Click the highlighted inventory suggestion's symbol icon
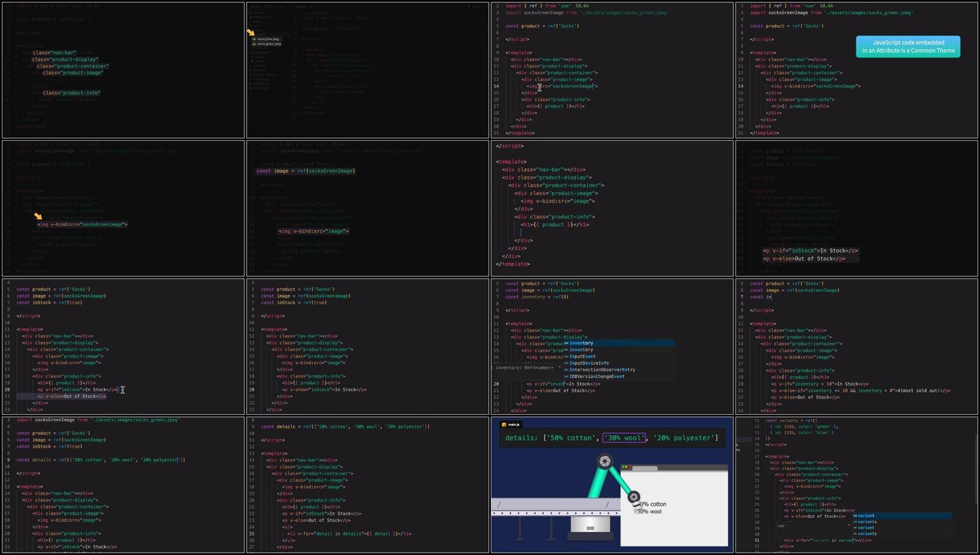The height and width of the screenshot is (555, 980). pyautogui.click(x=567, y=343)
